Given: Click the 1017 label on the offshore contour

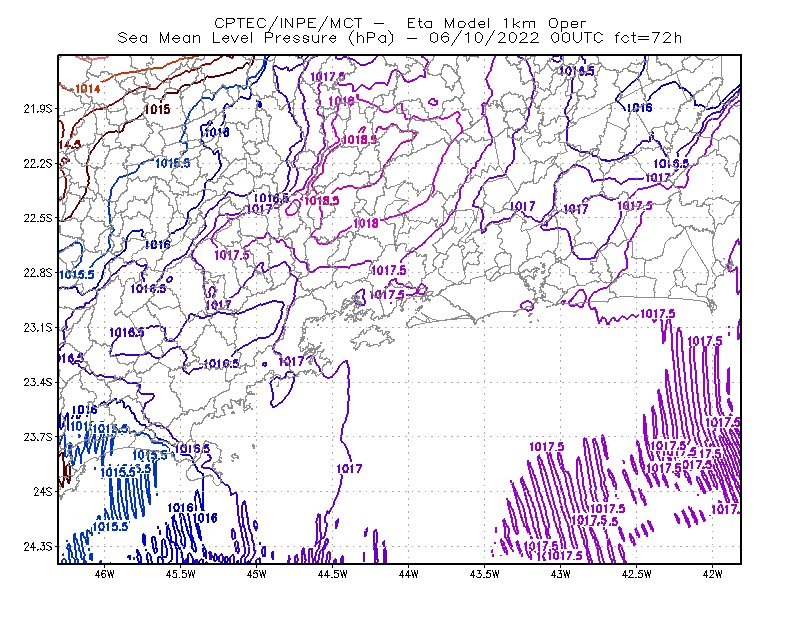Looking at the screenshot, I should coord(349,468).
